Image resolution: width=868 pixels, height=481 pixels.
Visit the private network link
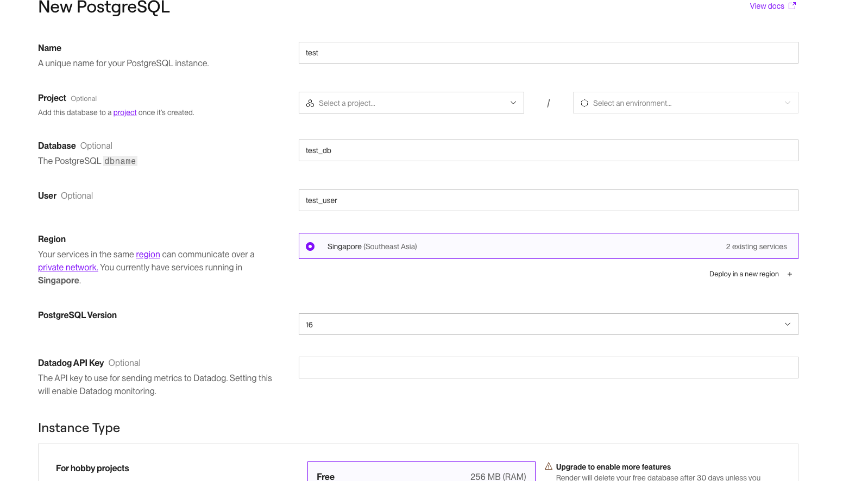point(68,267)
